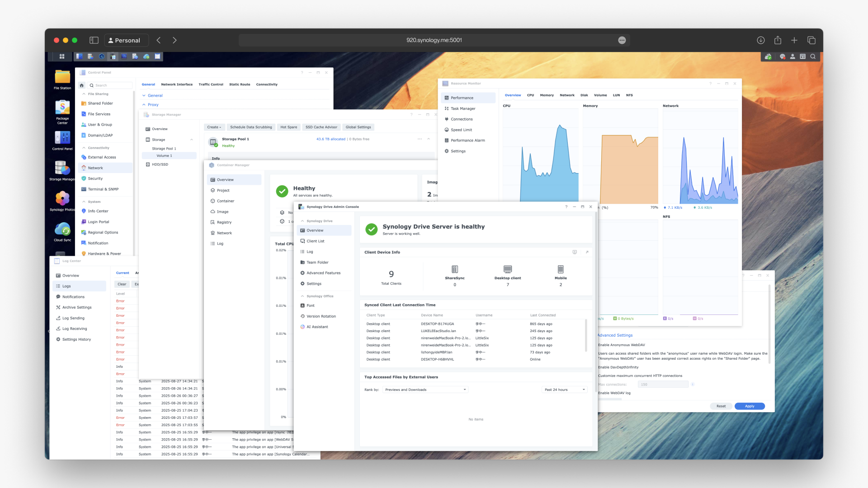This screenshot has width=868, height=488.
Task: Launch Package Center from desktop
Action: pyautogui.click(x=62, y=108)
